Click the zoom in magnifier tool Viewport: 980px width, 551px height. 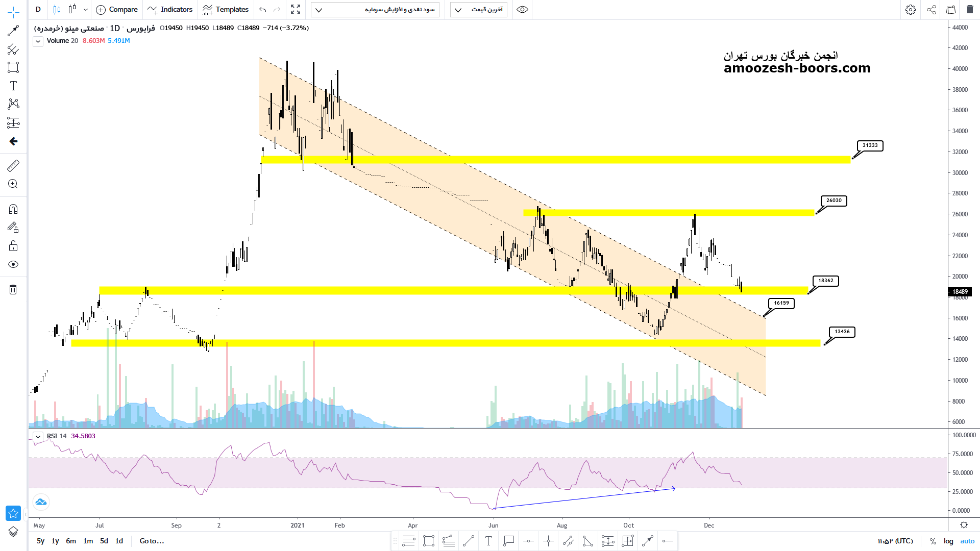click(13, 184)
